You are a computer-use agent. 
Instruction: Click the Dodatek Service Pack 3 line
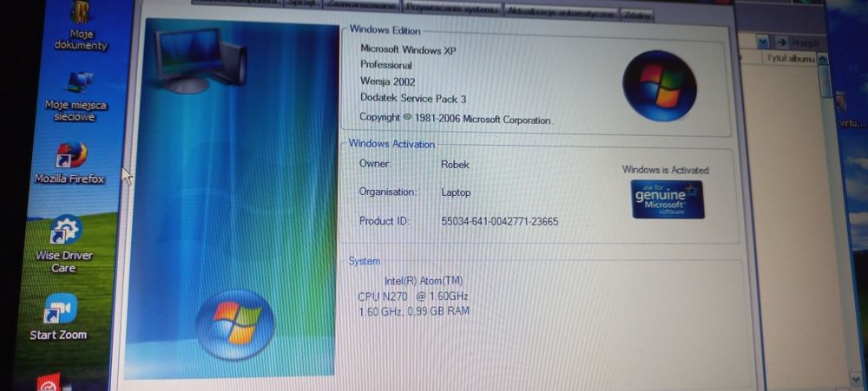point(413,99)
